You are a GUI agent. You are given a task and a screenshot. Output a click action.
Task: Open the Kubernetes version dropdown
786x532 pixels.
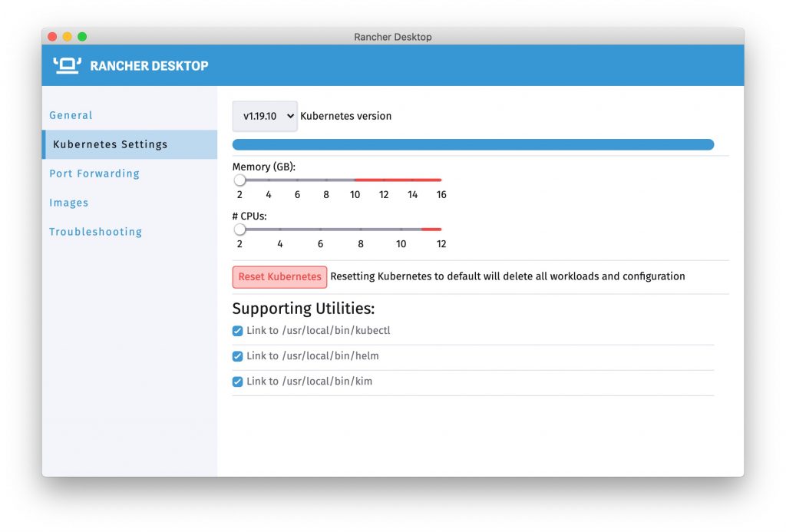pos(264,117)
